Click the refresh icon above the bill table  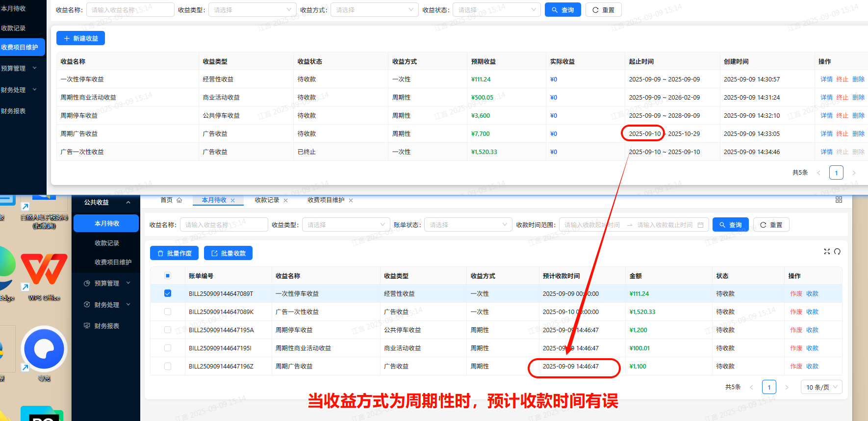coord(837,251)
